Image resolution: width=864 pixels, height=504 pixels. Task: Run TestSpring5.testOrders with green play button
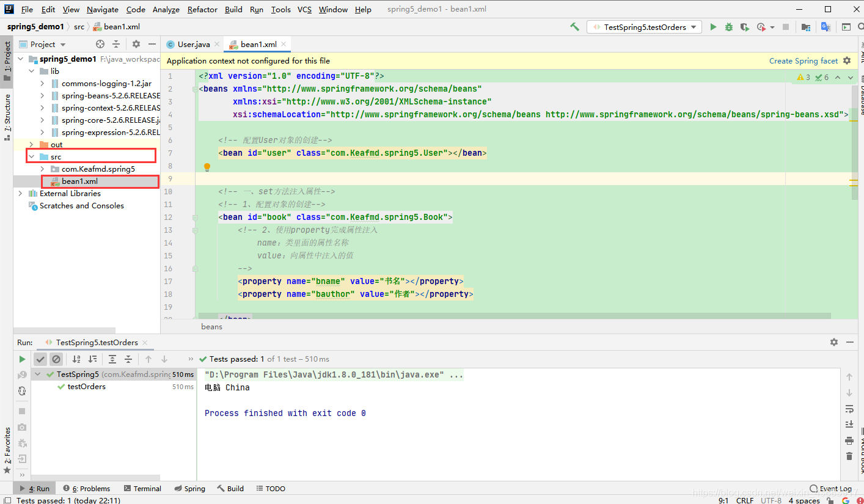(713, 27)
